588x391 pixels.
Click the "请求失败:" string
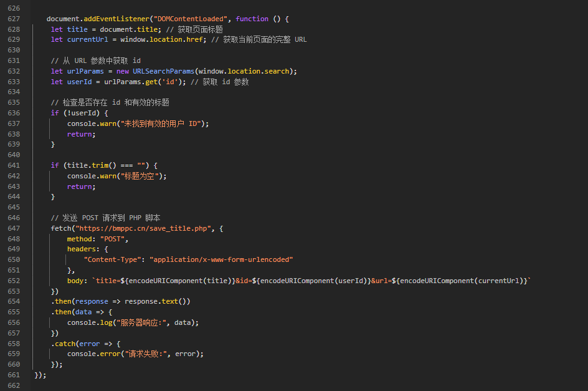pos(146,354)
